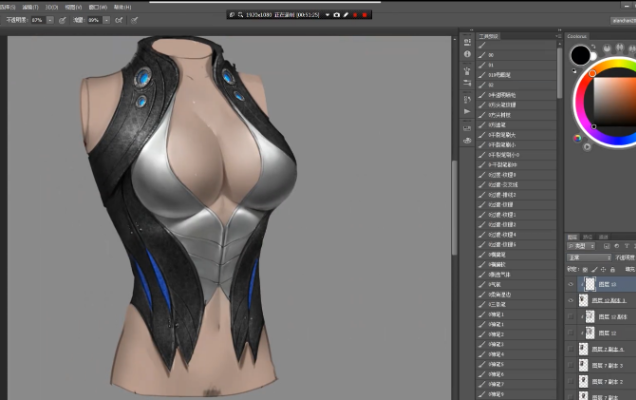Click the black foreground color circle in Coolorus

tap(580, 56)
